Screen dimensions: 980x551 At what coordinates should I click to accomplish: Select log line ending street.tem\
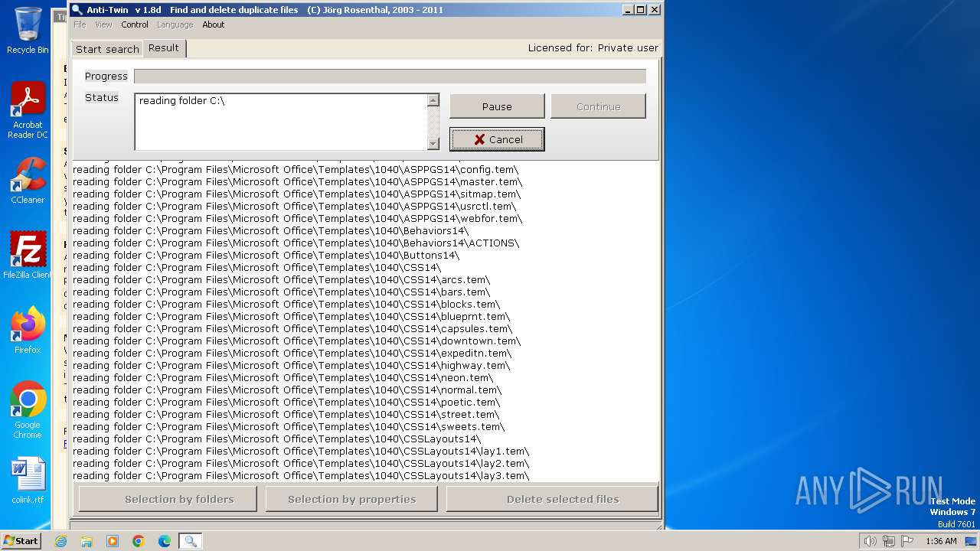(286, 415)
